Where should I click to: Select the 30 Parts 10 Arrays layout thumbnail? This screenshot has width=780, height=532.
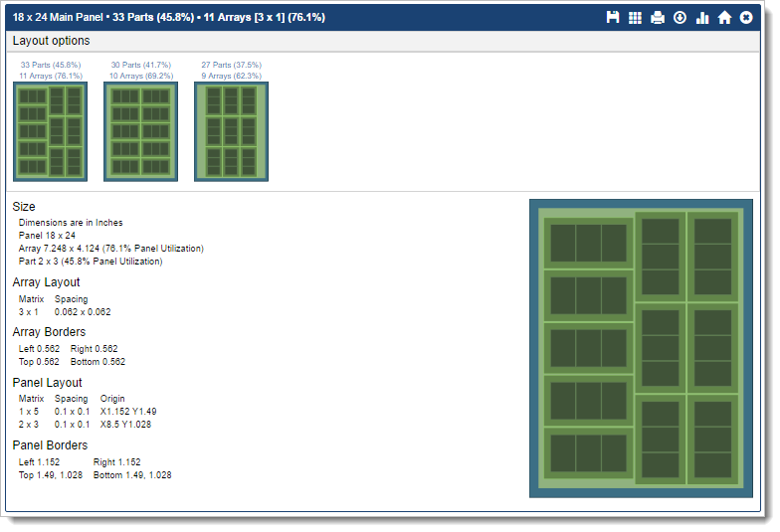[141, 131]
